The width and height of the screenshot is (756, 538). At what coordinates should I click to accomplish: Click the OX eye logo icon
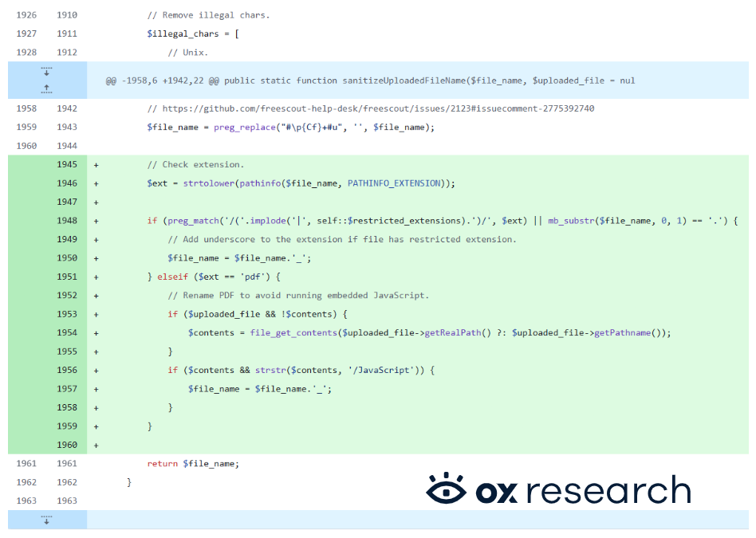pyautogui.click(x=445, y=490)
